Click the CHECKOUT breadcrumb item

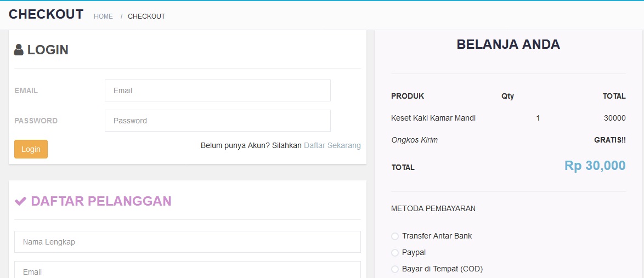tap(146, 16)
